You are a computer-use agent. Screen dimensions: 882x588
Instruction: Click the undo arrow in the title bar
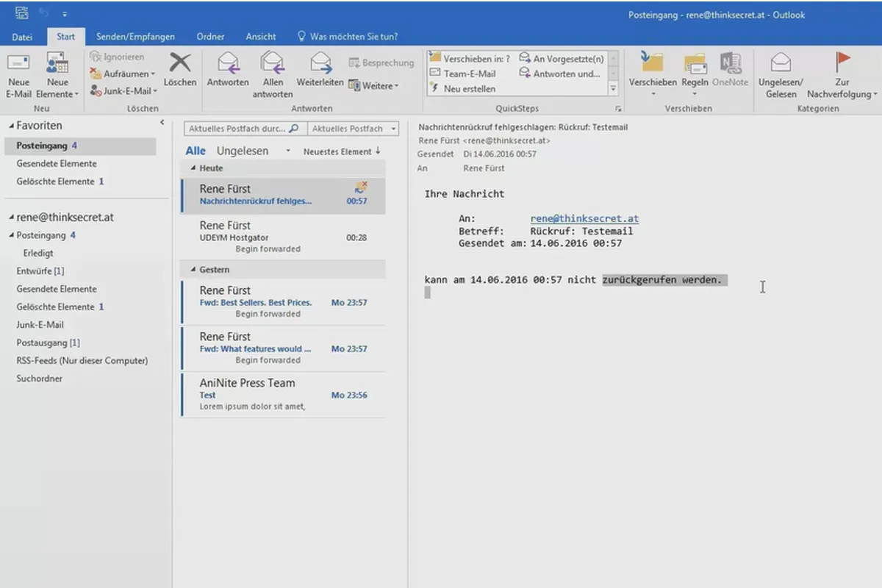click(43, 13)
